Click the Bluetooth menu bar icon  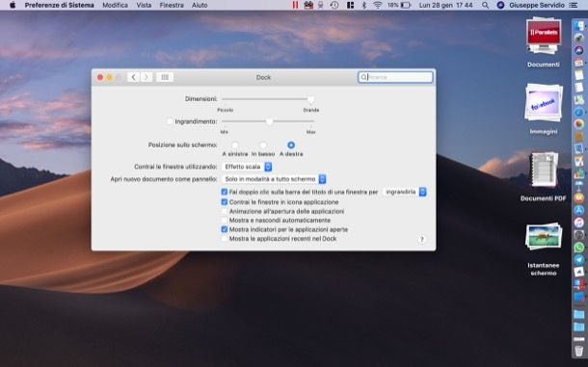point(363,5)
